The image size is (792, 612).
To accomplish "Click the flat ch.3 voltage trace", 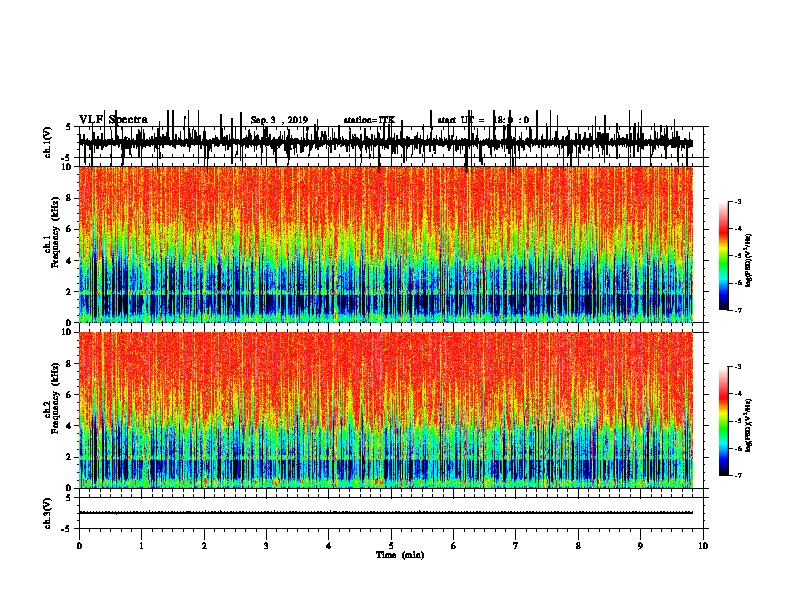I will 385,513.
